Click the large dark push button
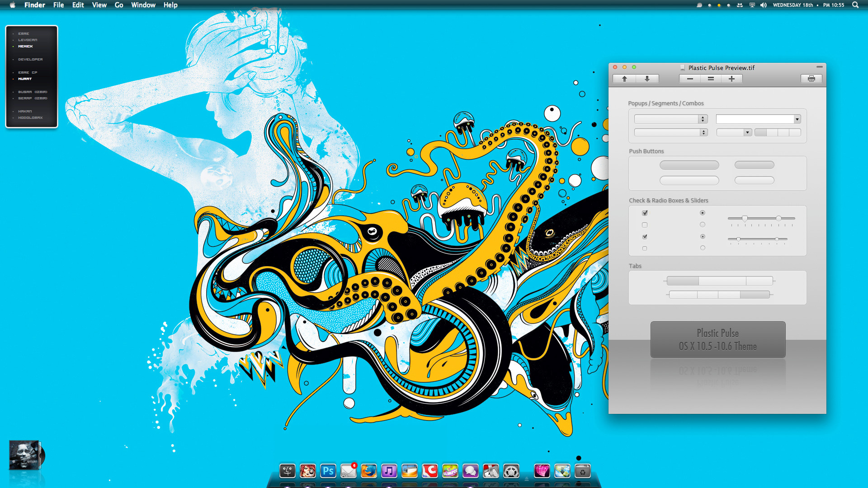This screenshot has width=868, height=488. coord(689,165)
